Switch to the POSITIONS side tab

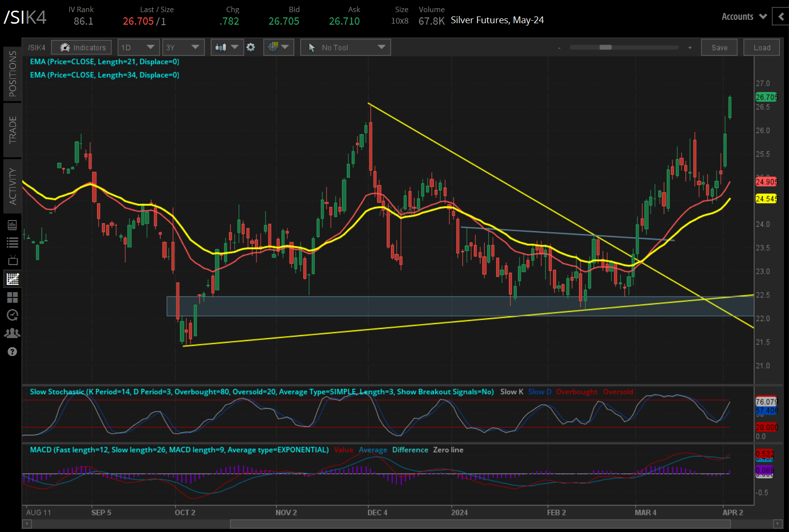[13, 74]
